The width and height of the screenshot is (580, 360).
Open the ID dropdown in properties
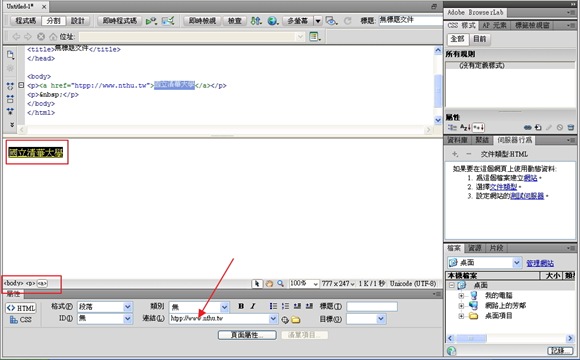click(x=128, y=319)
